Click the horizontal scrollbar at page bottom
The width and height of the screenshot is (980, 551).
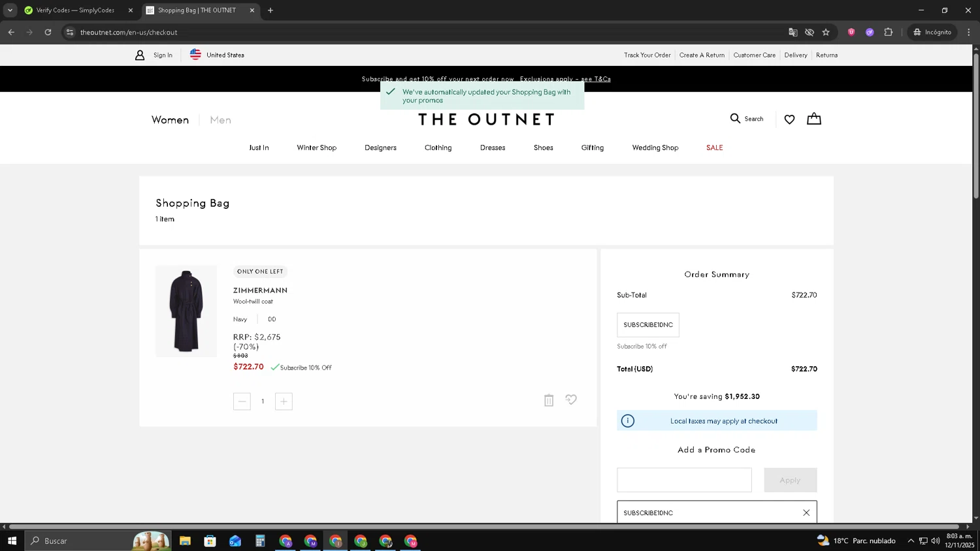click(483, 526)
